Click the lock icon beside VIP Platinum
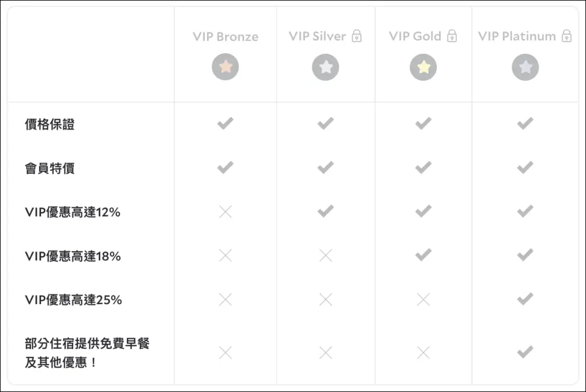This screenshot has width=586, height=392. pos(566,36)
